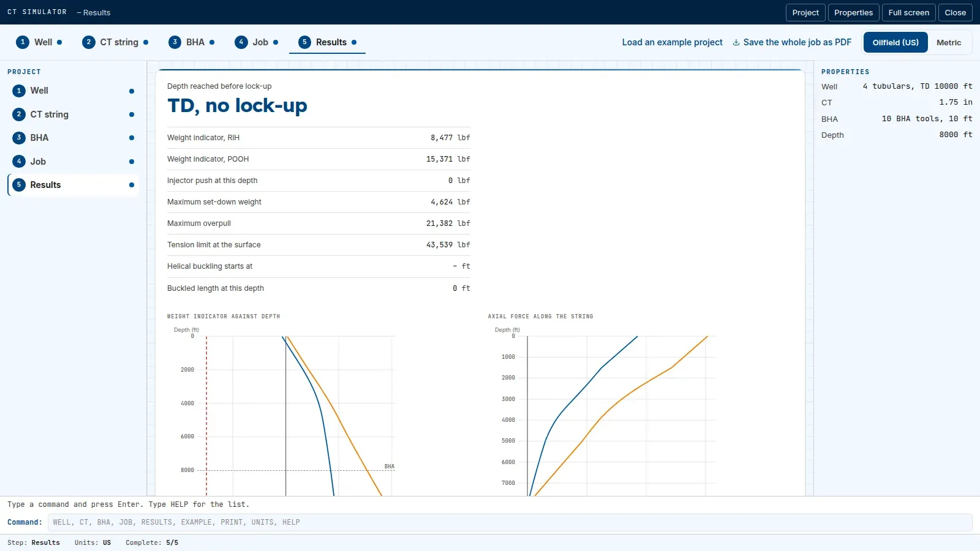Open CT string in the Project sidebar
This screenshot has width=980, height=551.
(73, 114)
